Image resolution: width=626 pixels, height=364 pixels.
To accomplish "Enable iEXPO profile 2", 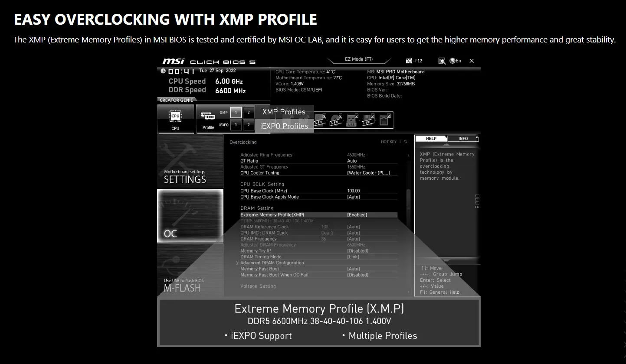I will click(x=249, y=125).
